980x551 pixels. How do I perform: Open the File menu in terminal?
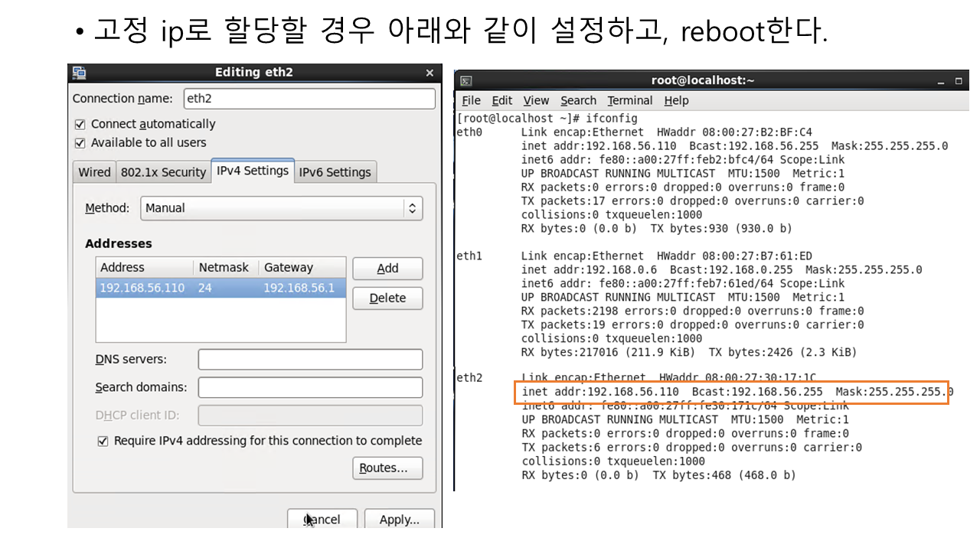pos(471,101)
